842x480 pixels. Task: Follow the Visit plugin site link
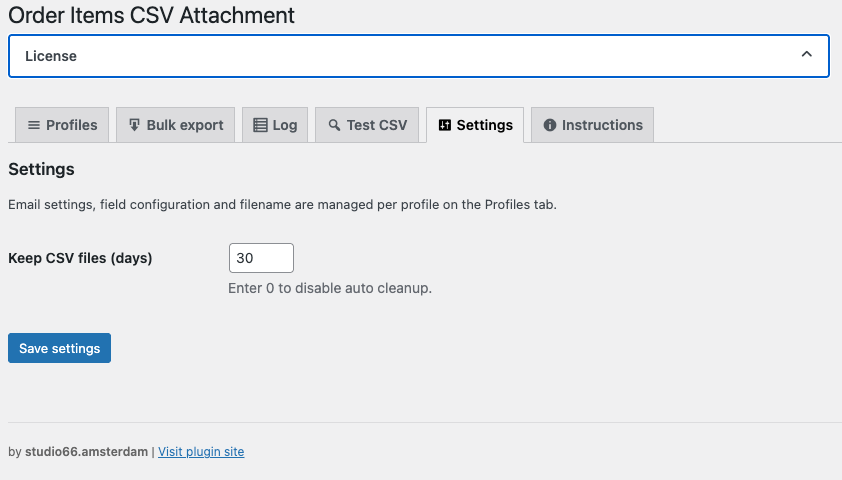tap(201, 452)
